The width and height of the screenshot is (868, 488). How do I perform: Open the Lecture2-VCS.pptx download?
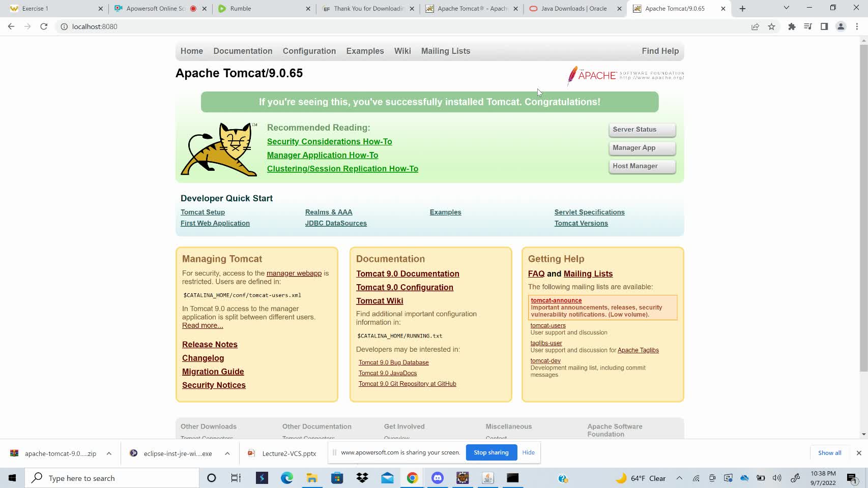[x=282, y=453]
